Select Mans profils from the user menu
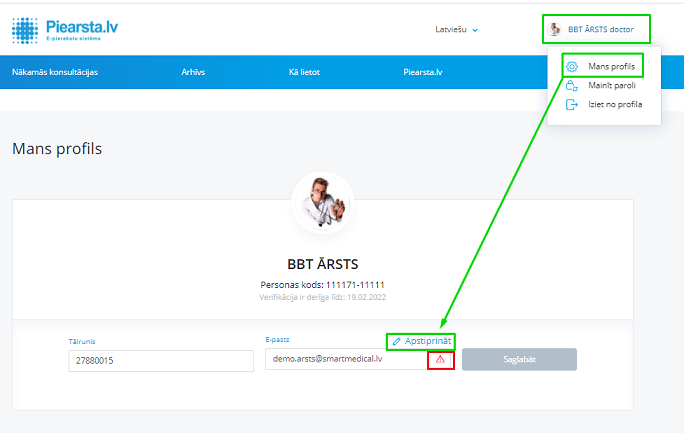684x447 pixels. pyautogui.click(x=611, y=67)
